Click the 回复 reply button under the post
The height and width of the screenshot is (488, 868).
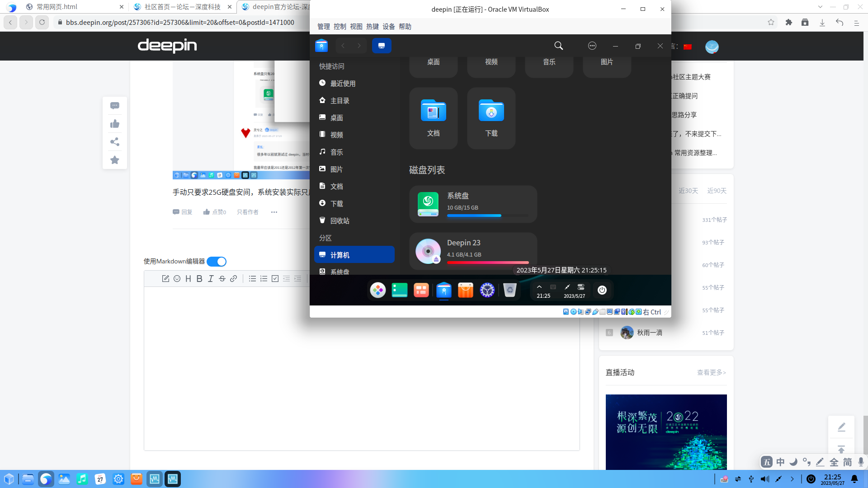(182, 211)
